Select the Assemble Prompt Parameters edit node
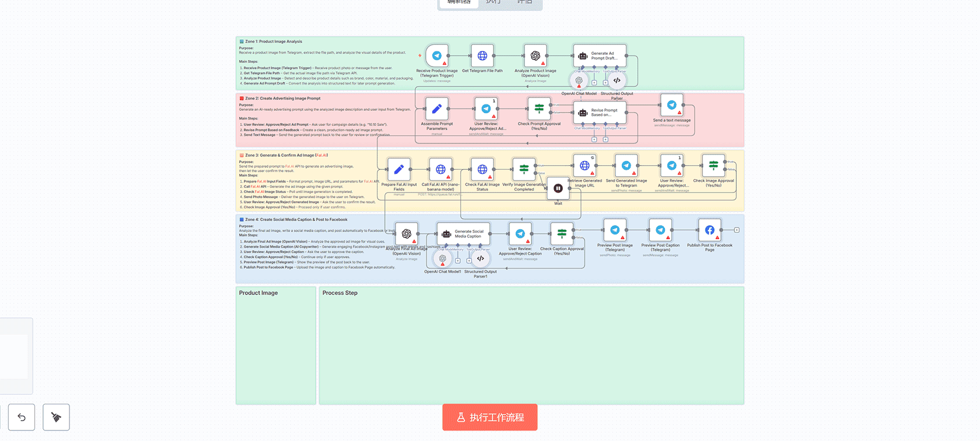 pos(436,109)
